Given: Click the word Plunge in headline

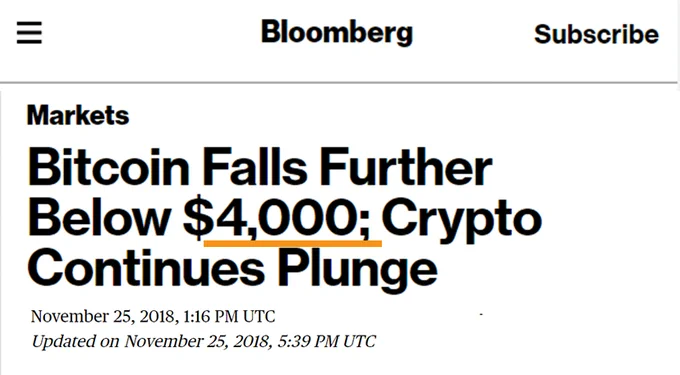Looking at the screenshot, I should pyautogui.click(x=357, y=271).
